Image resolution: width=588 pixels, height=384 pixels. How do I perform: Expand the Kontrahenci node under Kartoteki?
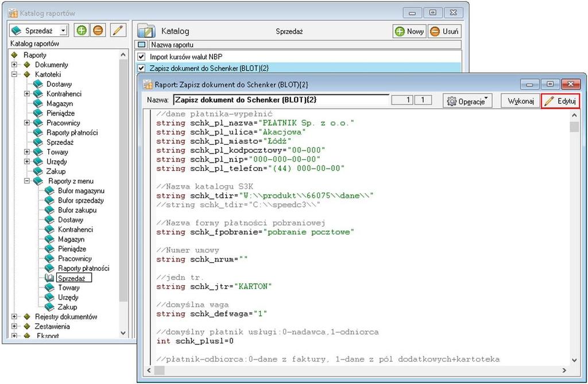click(27, 94)
